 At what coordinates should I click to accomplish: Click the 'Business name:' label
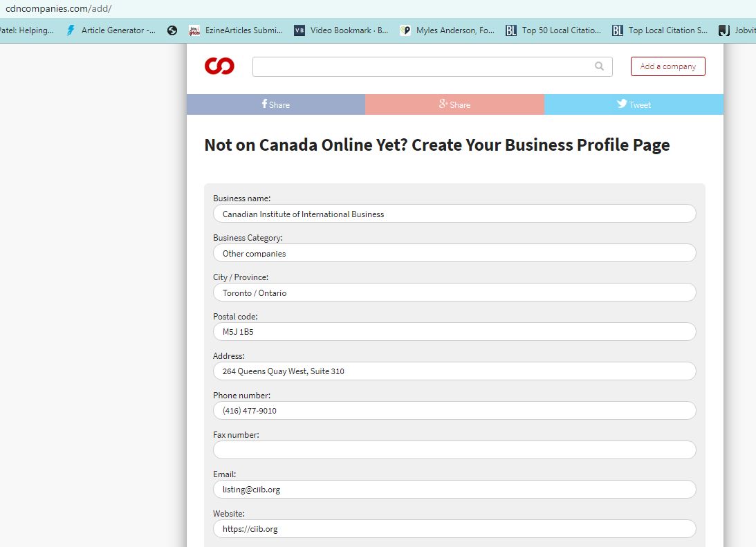pyautogui.click(x=241, y=198)
